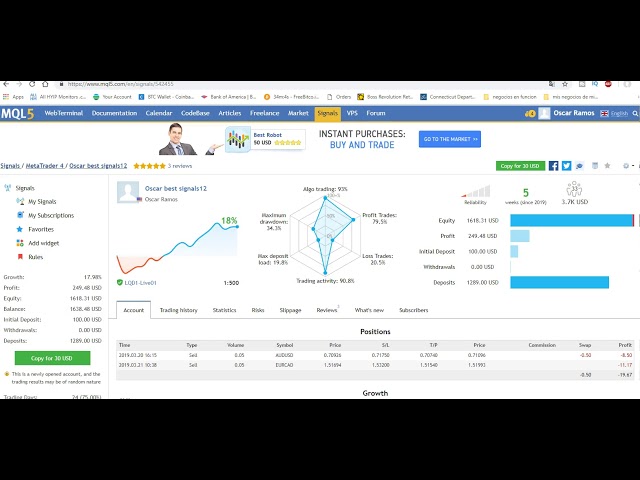Open the Statistics tab
640x480 pixels.
point(225,310)
